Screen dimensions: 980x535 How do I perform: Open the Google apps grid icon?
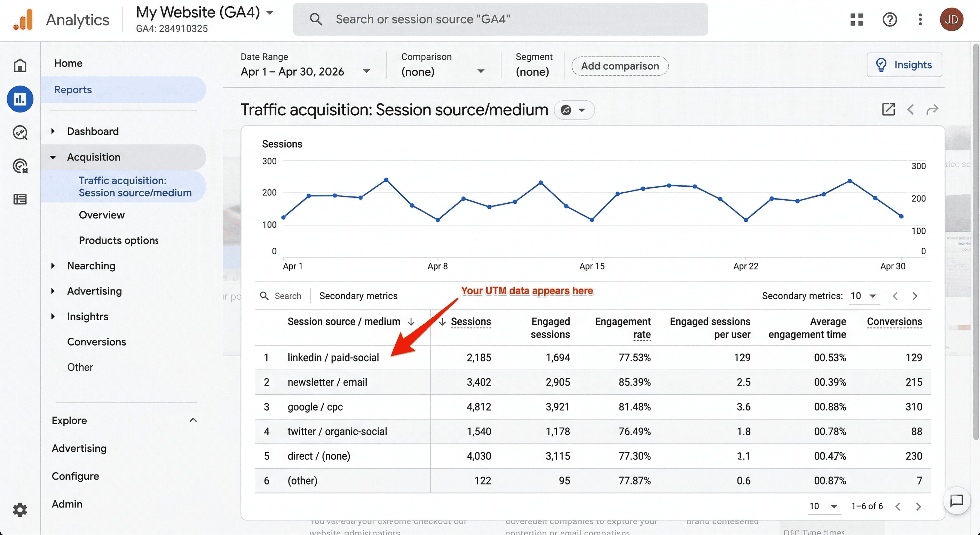856,20
